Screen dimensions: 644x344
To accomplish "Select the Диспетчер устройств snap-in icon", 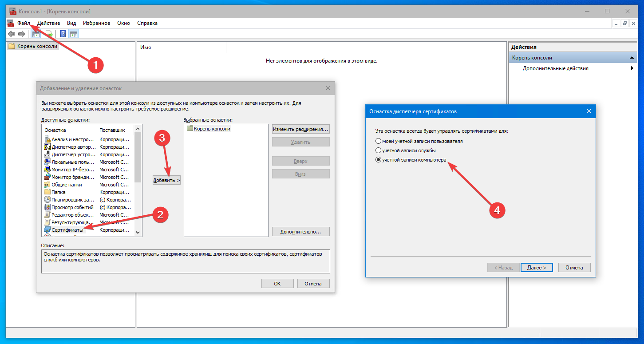I will click(46, 154).
